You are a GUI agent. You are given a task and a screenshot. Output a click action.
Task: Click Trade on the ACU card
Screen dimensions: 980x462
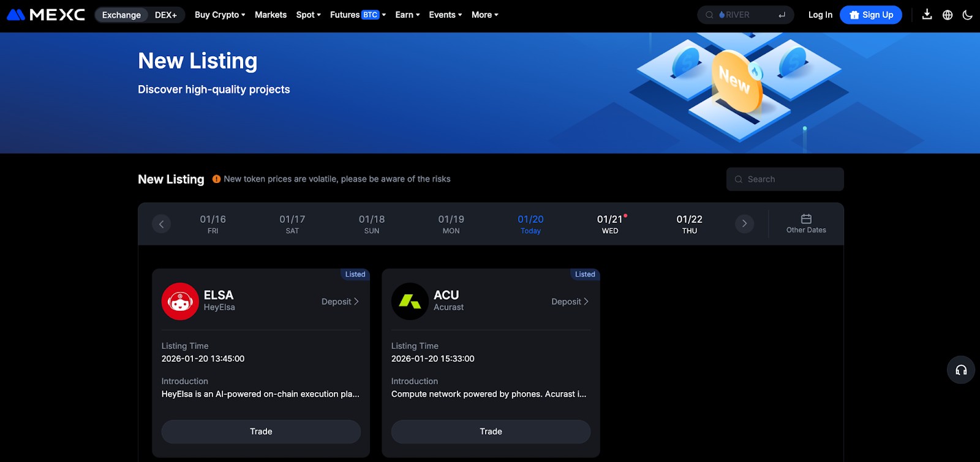click(x=491, y=431)
